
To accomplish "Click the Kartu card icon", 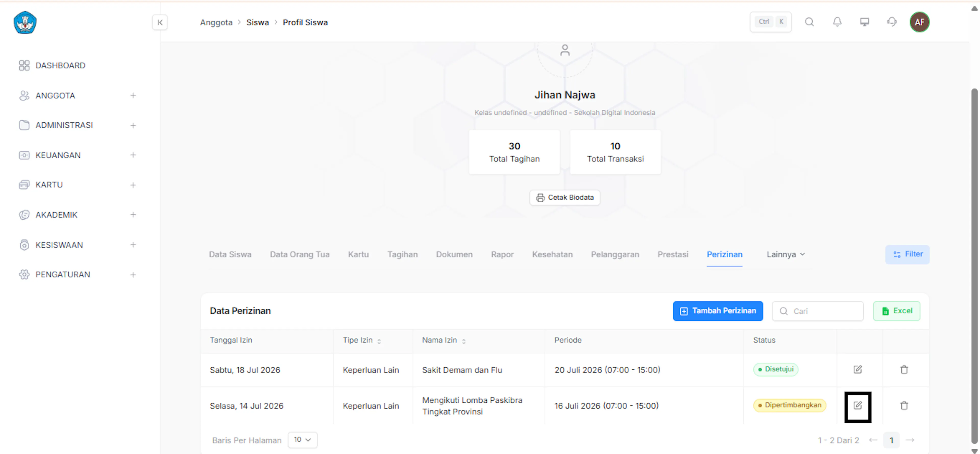I will point(24,185).
